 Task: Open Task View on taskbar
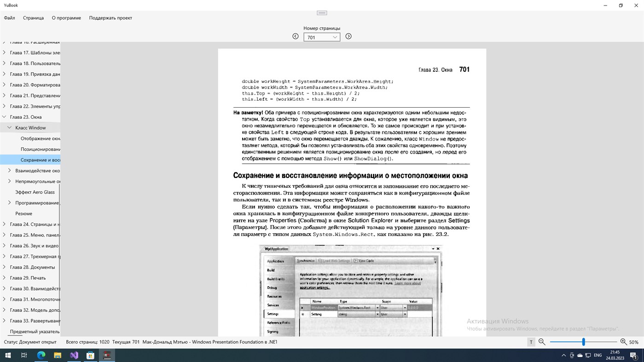coord(24,355)
